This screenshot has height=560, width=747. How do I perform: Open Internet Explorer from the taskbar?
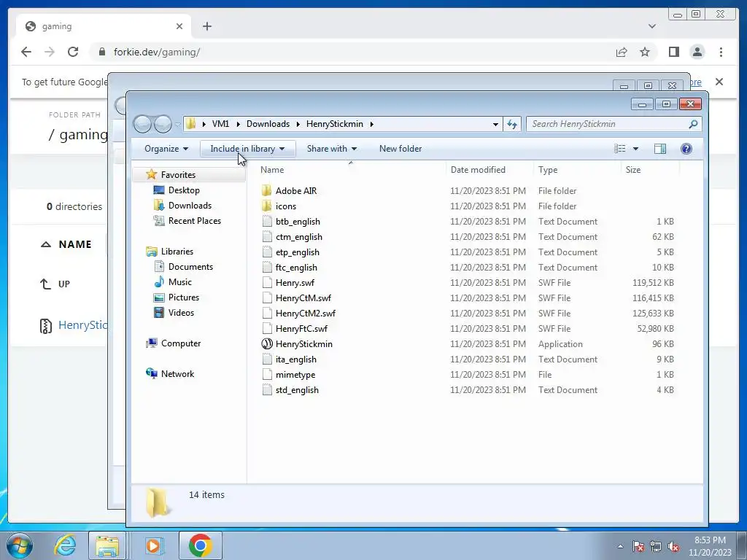click(65, 545)
